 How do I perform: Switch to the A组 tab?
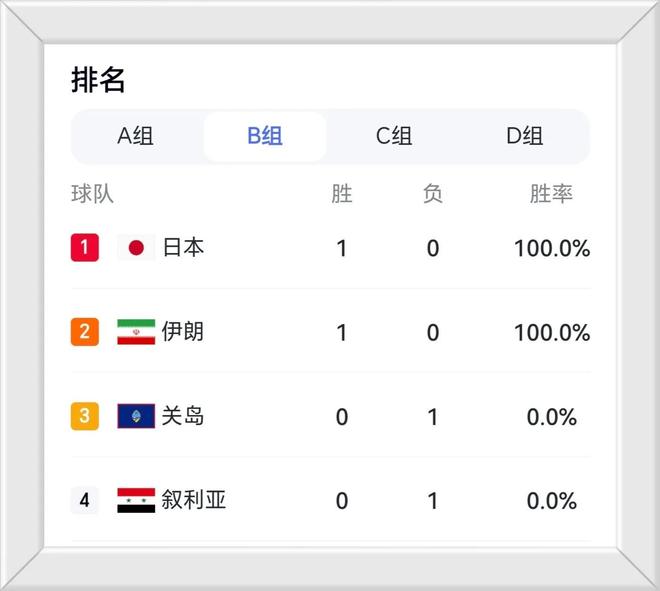coord(135,136)
